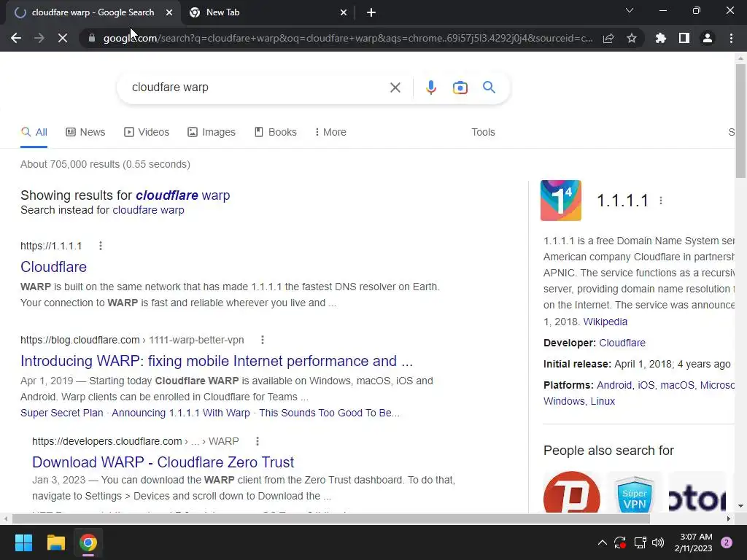Open the Super VPN thumbnail
Screen dimensions: 747x560
point(634,492)
